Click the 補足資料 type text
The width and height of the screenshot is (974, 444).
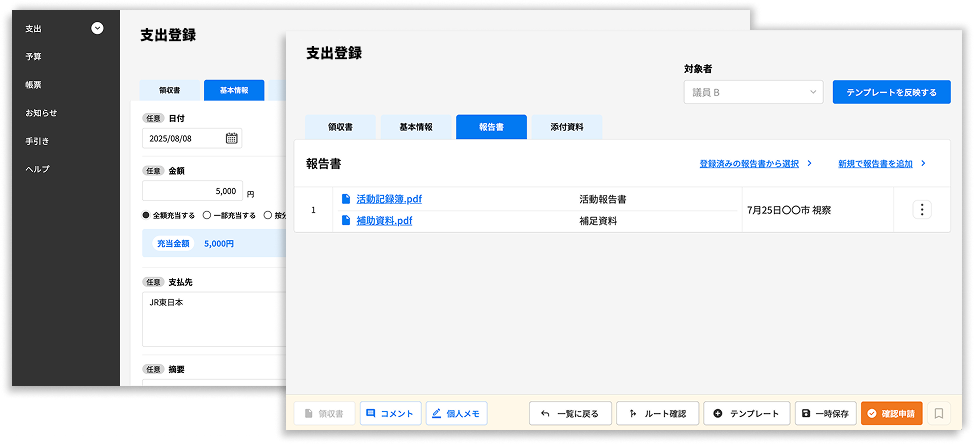point(598,220)
